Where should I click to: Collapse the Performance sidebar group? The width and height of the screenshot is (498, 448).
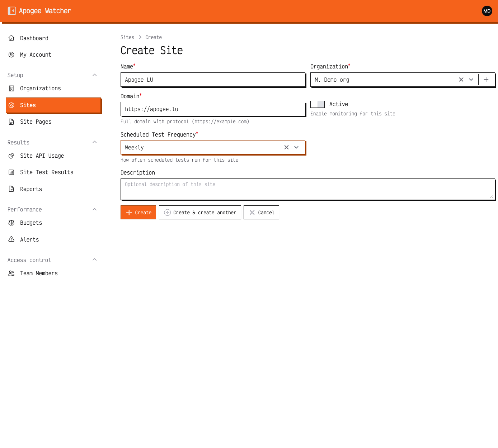pyautogui.click(x=95, y=209)
